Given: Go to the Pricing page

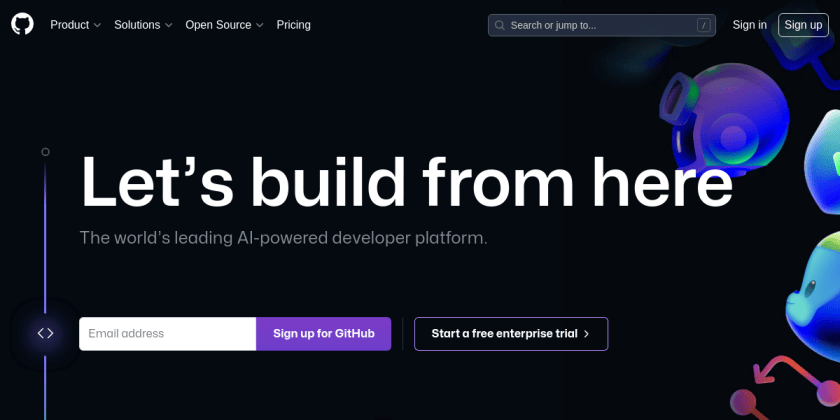Looking at the screenshot, I should 294,25.
